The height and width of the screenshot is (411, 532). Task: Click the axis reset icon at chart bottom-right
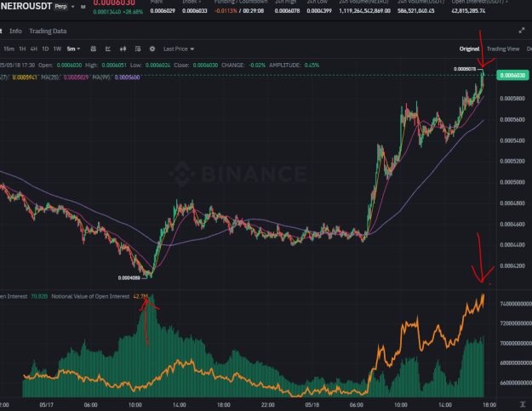pos(523,404)
